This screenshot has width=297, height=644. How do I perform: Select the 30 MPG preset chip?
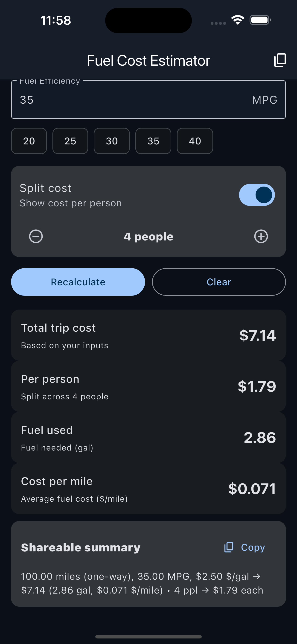point(112,141)
